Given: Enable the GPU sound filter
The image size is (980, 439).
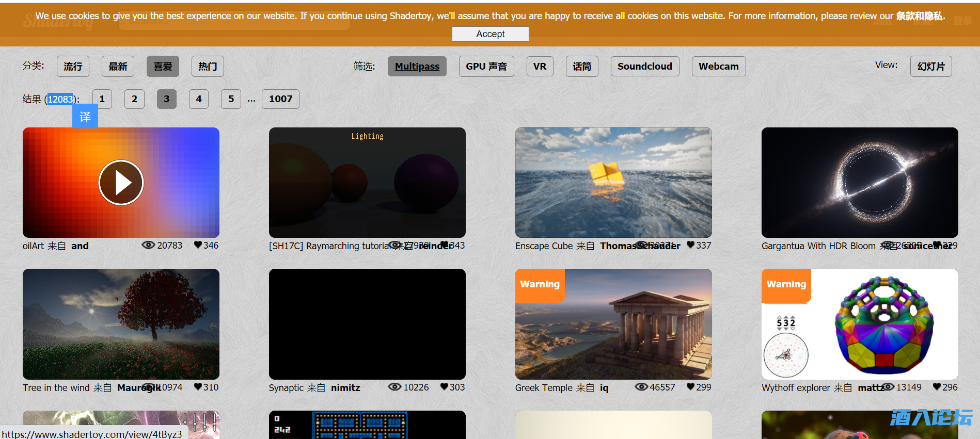Looking at the screenshot, I should (486, 67).
